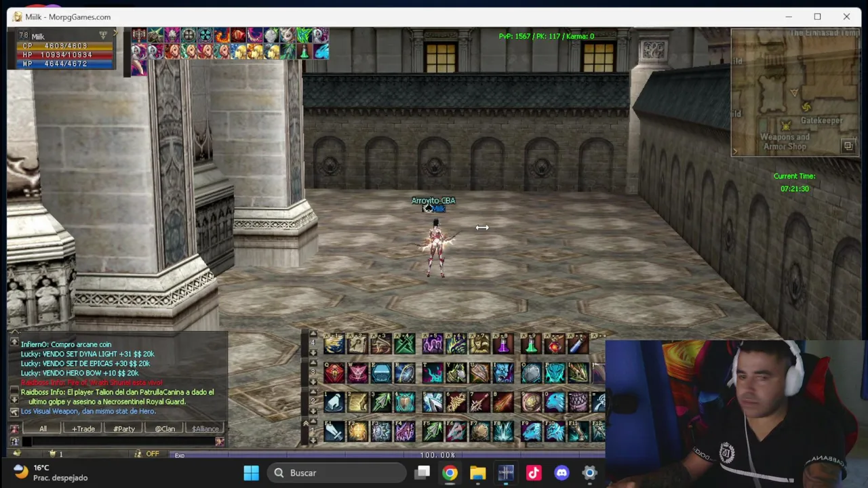This screenshot has height=488, width=868.
Task: Drink the Alt+8 purple potion
Action: [503, 344]
